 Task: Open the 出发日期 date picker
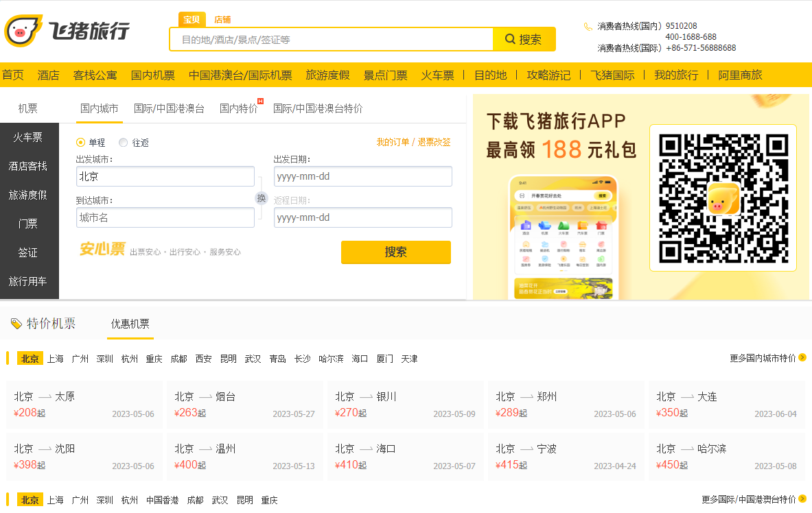(x=362, y=176)
